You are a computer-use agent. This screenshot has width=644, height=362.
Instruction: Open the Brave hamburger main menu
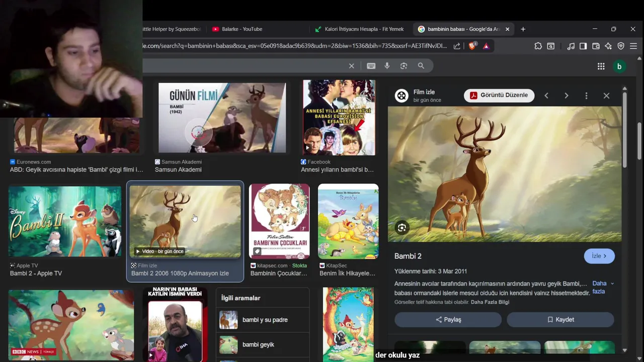633,46
